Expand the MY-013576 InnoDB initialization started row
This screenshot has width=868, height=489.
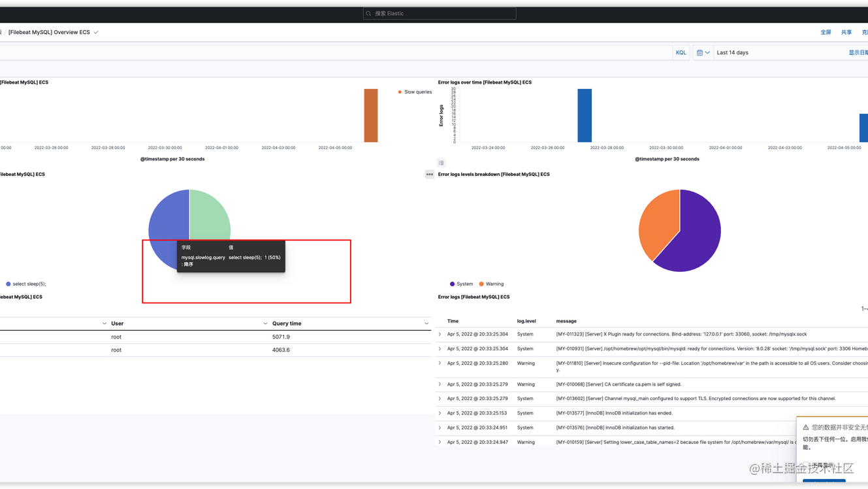pos(440,428)
